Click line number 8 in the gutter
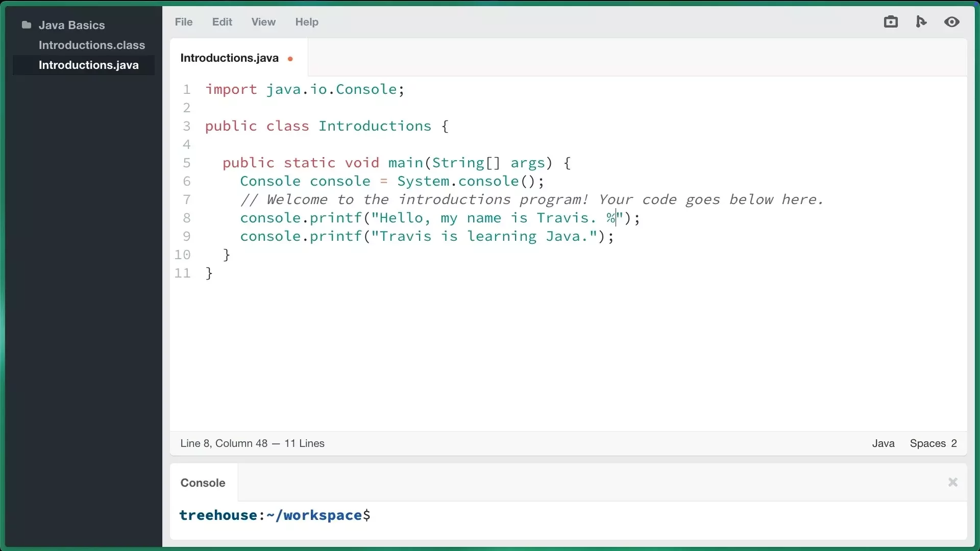This screenshot has height=551, width=980. click(187, 218)
